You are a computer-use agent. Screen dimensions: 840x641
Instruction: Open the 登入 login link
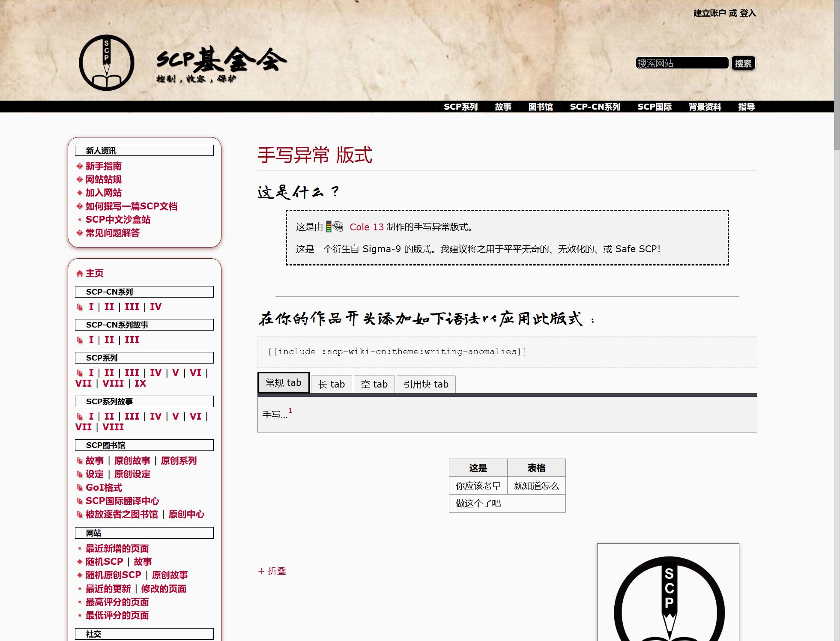747,13
